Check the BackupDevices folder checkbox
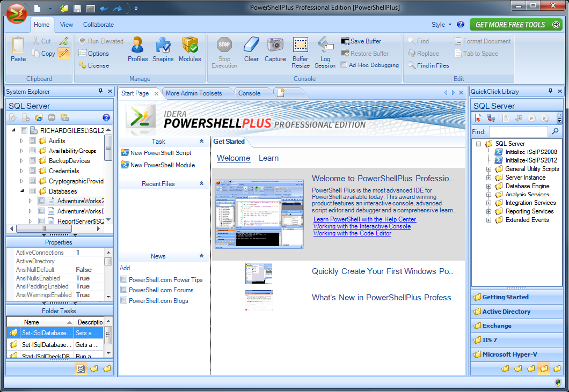 pos(33,160)
